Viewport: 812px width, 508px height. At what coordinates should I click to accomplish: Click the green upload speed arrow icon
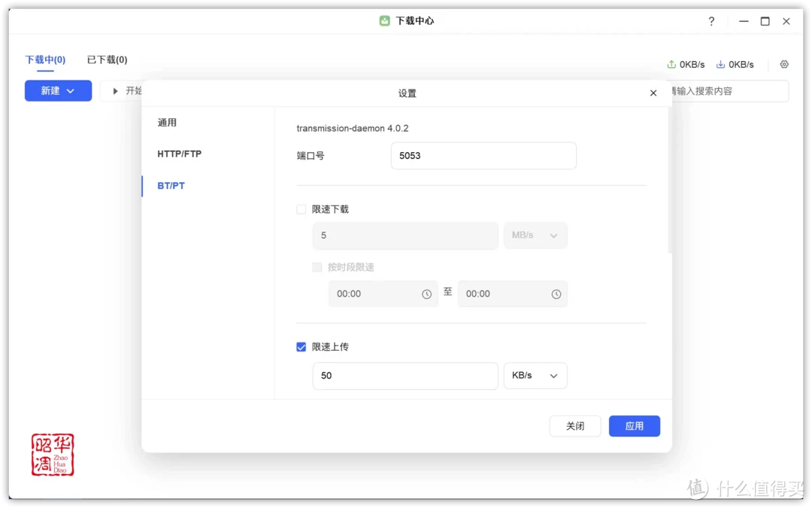coord(672,65)
